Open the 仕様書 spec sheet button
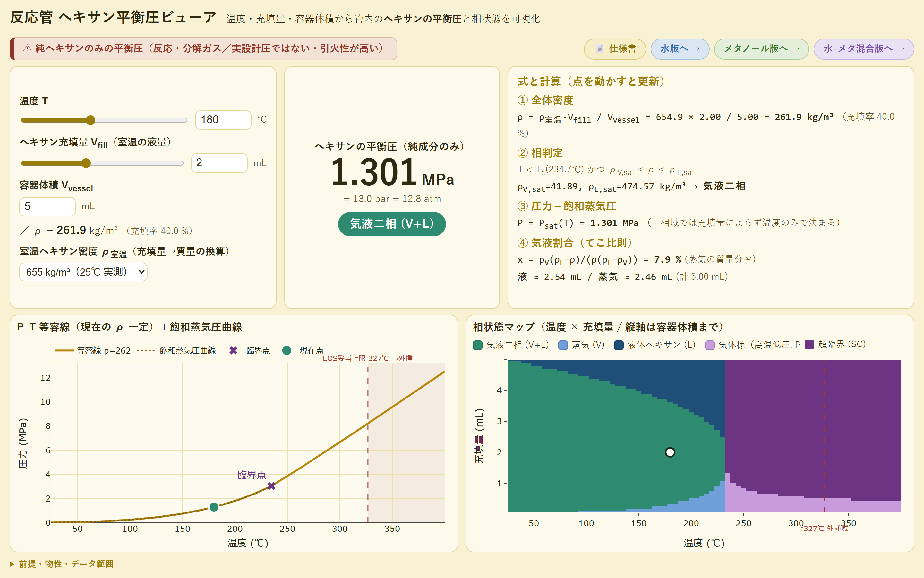 (615, 49)
